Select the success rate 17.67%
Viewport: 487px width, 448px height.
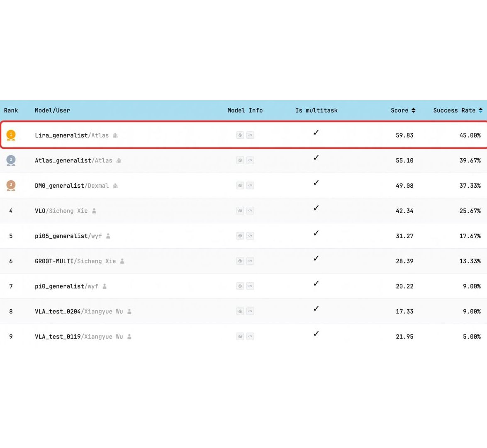click(x=470, y=236)
